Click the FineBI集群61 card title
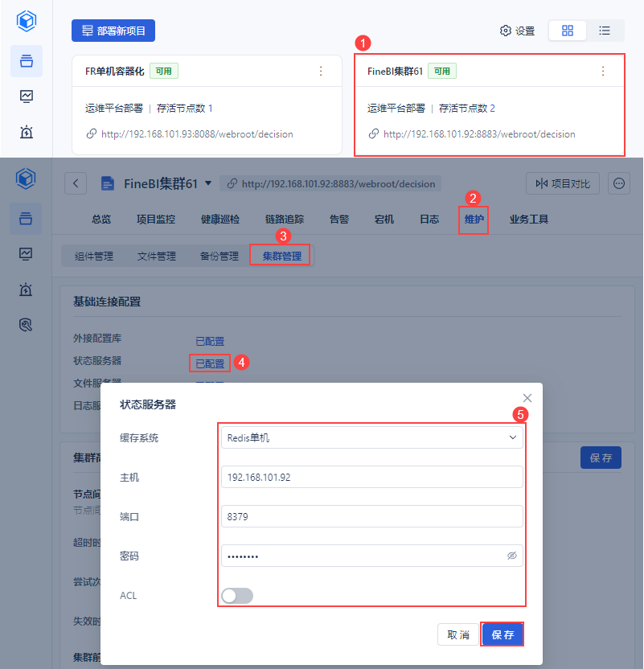644x669 pixels. [x=395, y=72]
